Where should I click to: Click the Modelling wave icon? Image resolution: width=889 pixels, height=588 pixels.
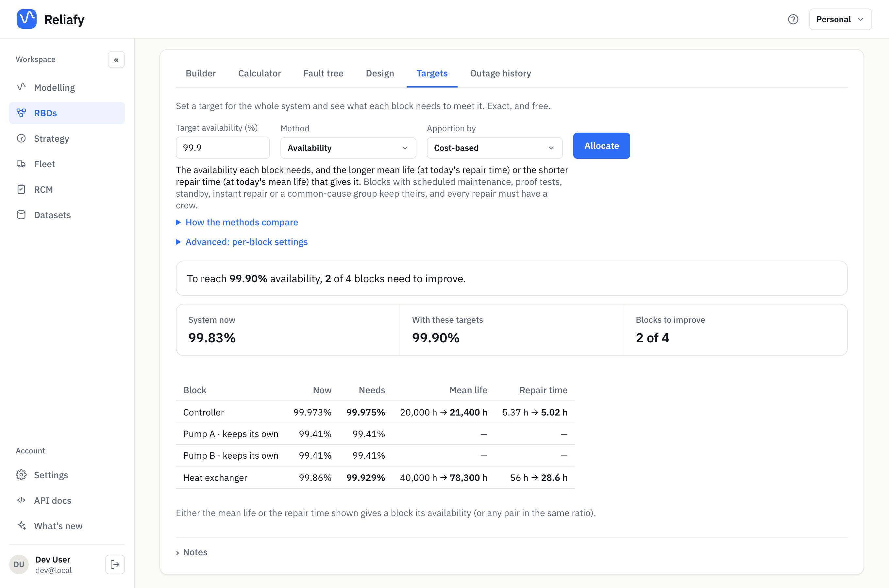pyautogui.click(x=21, y=87)
